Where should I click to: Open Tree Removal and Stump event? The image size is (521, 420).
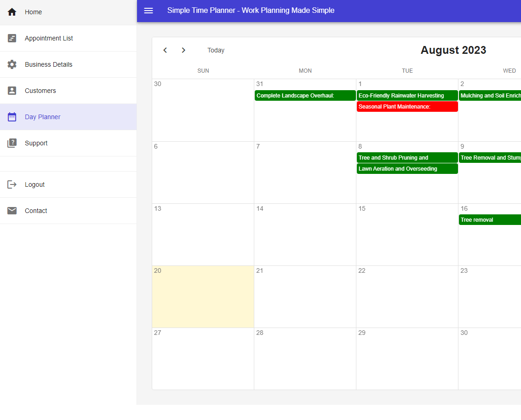[490, 158]
